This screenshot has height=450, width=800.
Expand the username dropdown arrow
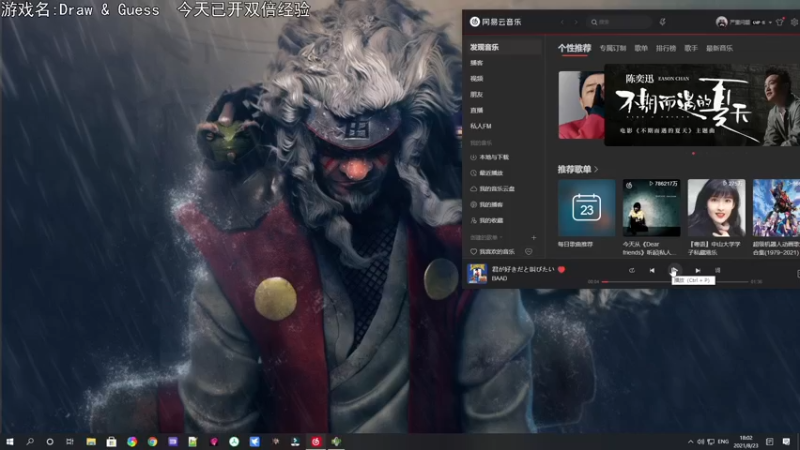pos(770,22)
